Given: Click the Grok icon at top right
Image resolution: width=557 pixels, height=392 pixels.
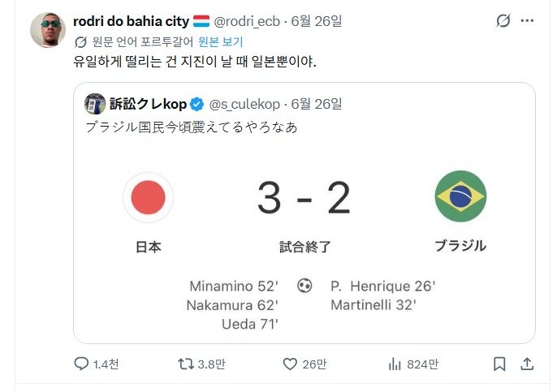Looking at the screenshot, I should pos(503,20).
